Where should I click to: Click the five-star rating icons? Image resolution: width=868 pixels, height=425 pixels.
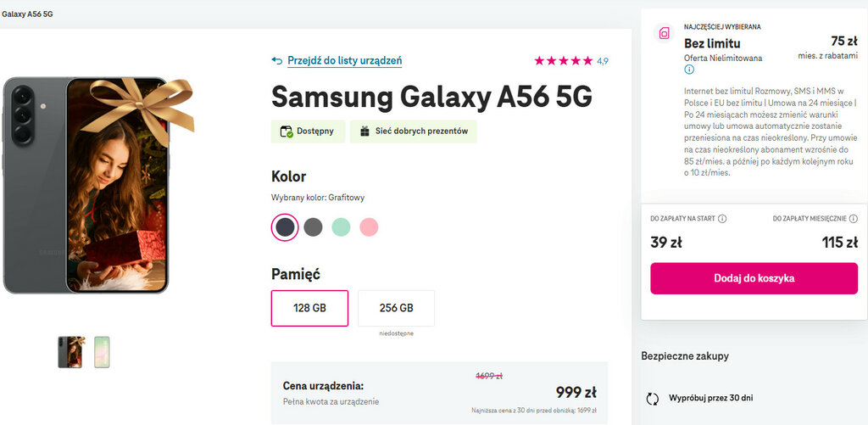[564, 61]
